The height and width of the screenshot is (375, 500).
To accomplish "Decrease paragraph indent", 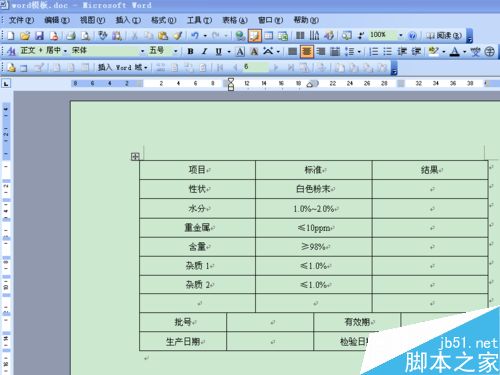I will click(x=402, y=51).
